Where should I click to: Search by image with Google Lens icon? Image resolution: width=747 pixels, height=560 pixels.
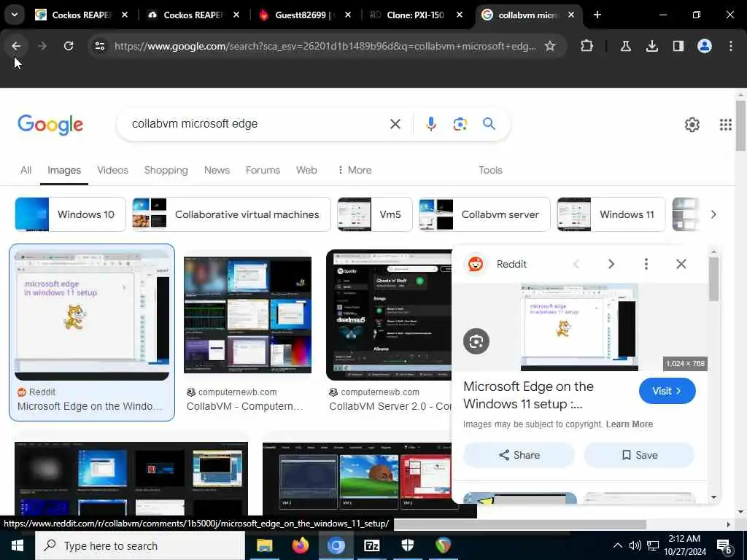click(460, 124)
